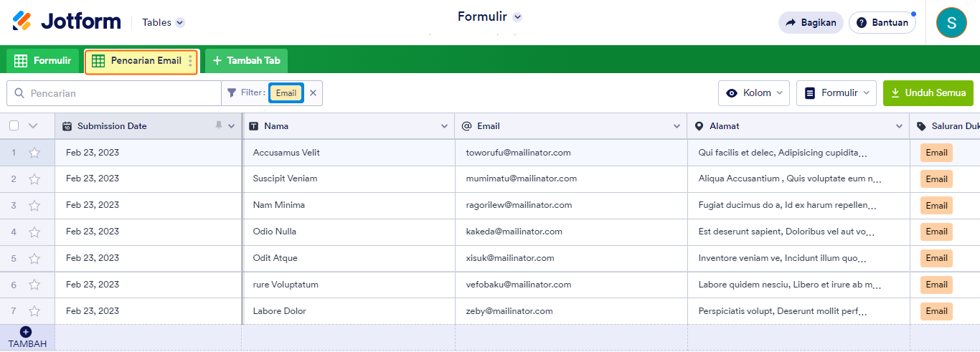The width and height of the screenshot is (980, 352).
Task: Expand the Tables product dropdown
Action: (x=180, y=22)
